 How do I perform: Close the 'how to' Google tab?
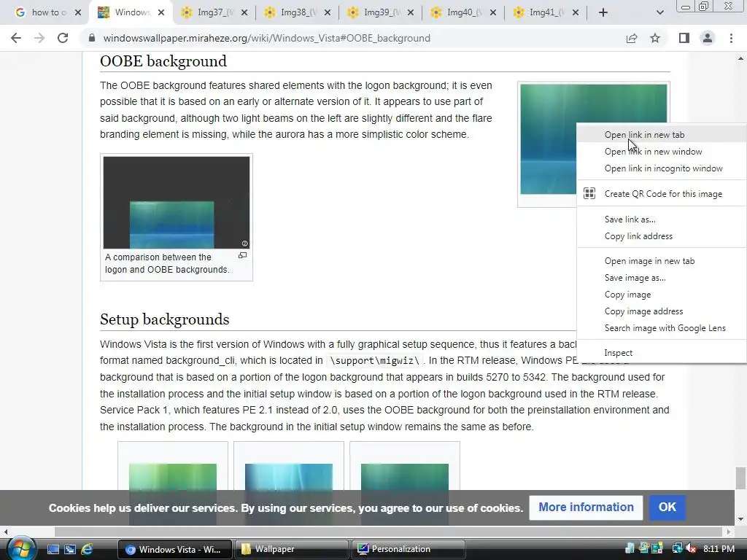pyautogui.click(x=78, y=12)
